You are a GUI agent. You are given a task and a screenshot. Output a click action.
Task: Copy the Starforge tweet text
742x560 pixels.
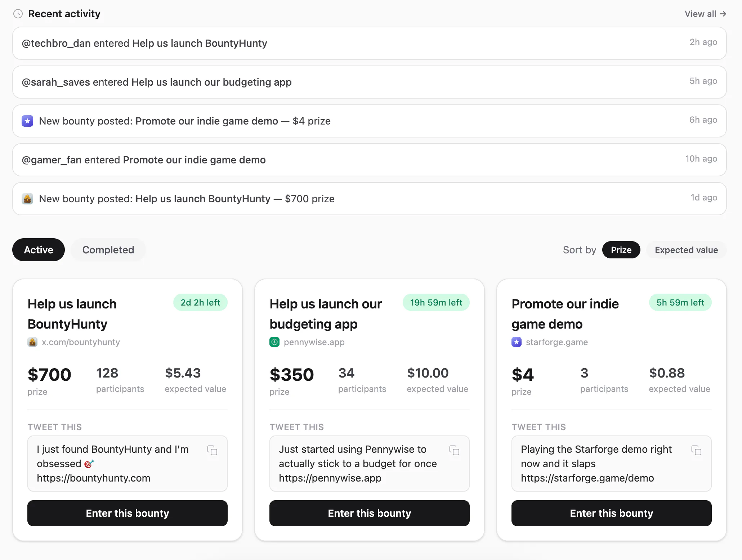(696, 450)
